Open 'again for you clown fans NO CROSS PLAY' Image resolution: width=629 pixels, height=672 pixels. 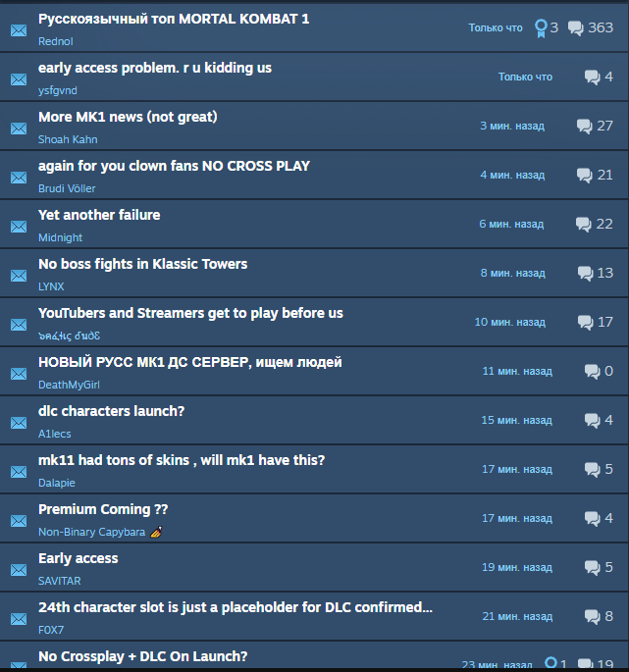[x=174, y=167]
